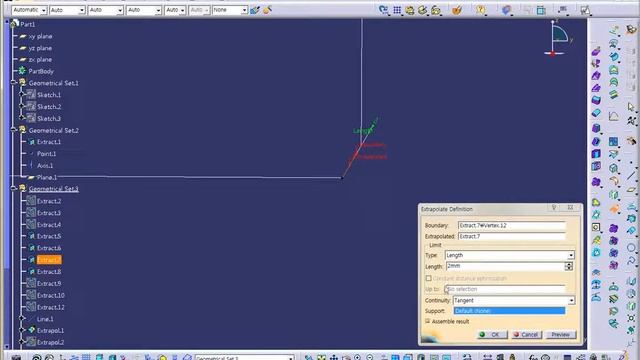This screenshot has height=360, width=640.
Task: Select the xy plane in the tree
Action: [40, 36]
